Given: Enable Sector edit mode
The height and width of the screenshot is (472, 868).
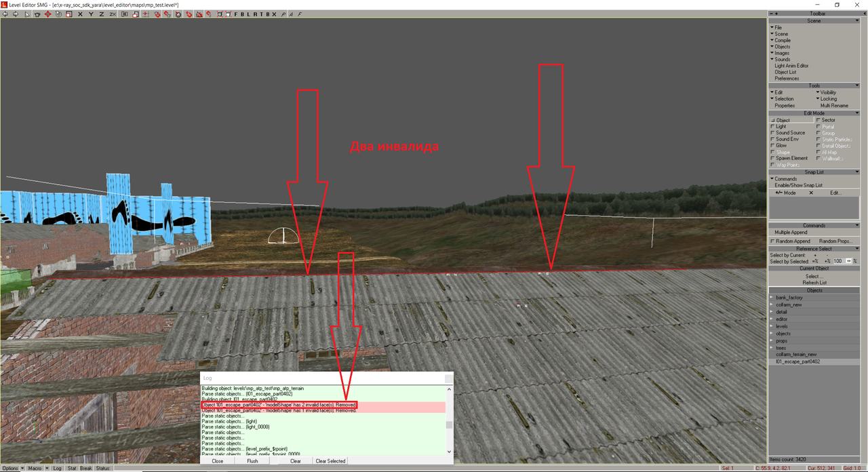Looking at the screenshot, I should click(818, 120).
